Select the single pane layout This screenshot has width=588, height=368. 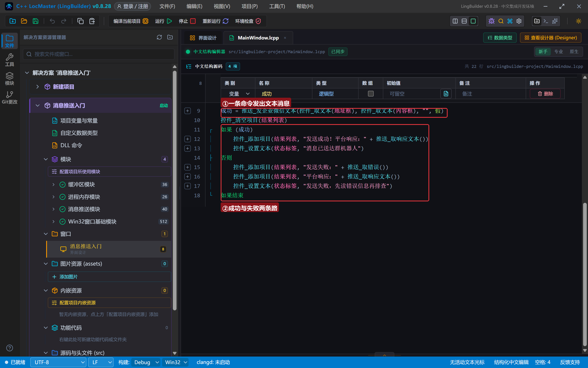point(473,21)
